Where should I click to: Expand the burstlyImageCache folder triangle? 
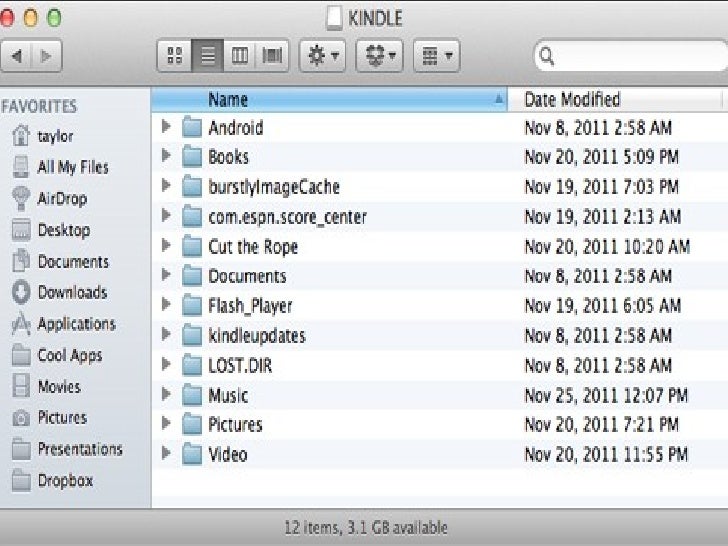tap(166, 186)
